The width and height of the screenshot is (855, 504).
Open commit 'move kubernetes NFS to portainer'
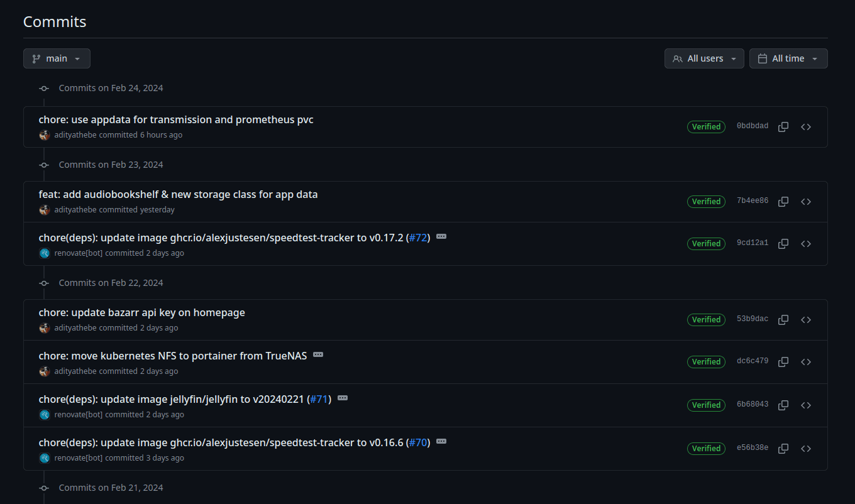(173, 356)
